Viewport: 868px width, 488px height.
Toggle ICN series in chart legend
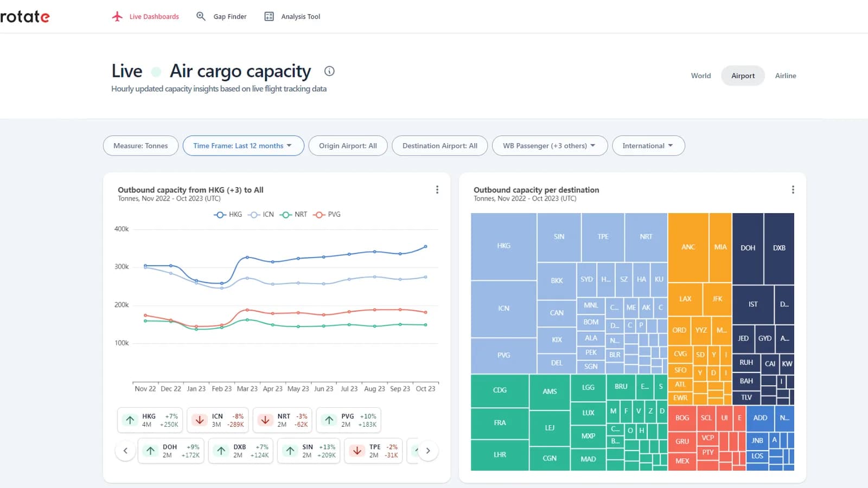261,215
